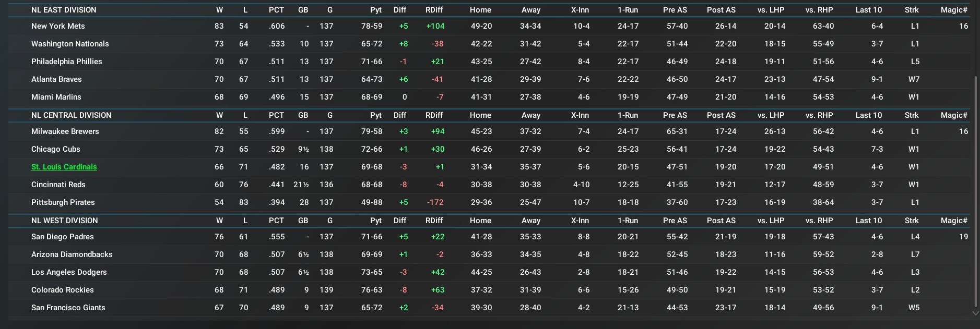Click the scroll-down chevron at bottom right

975,313
